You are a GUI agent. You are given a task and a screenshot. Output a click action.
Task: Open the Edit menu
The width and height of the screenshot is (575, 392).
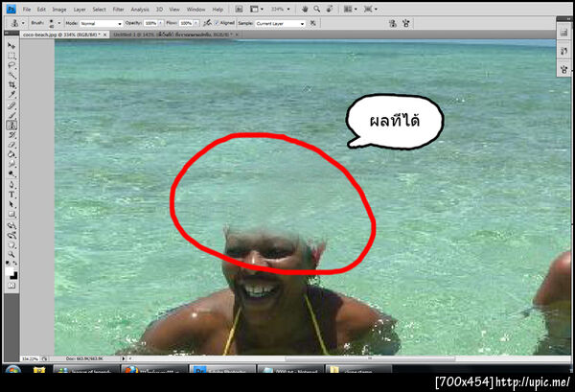pyautogui.click(x=41, y=10)
